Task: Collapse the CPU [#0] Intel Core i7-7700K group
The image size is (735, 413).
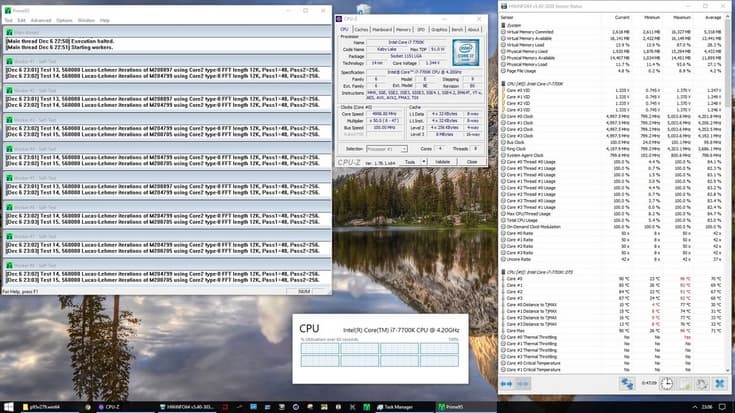Action: (504, 84)
